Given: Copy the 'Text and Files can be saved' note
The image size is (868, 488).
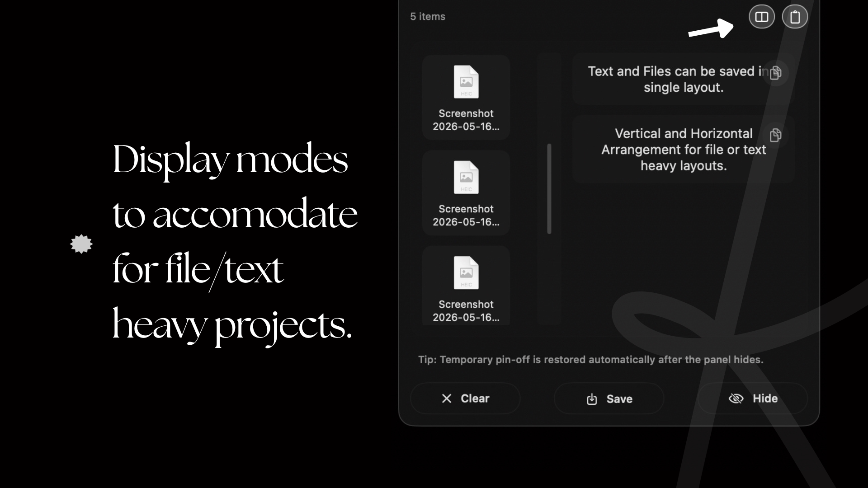Looking at the screenshot, I should point(776,73).
